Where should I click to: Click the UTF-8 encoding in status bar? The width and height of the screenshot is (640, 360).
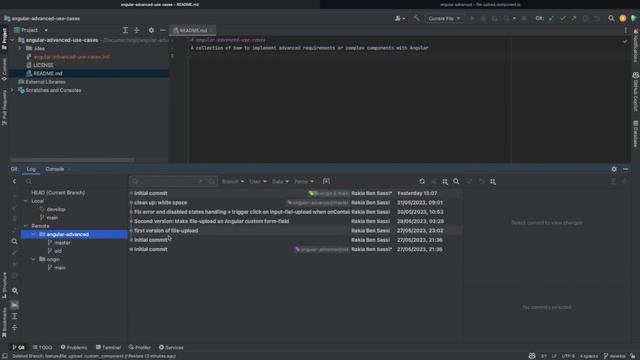pyautogui.click(x=568, y=356)
